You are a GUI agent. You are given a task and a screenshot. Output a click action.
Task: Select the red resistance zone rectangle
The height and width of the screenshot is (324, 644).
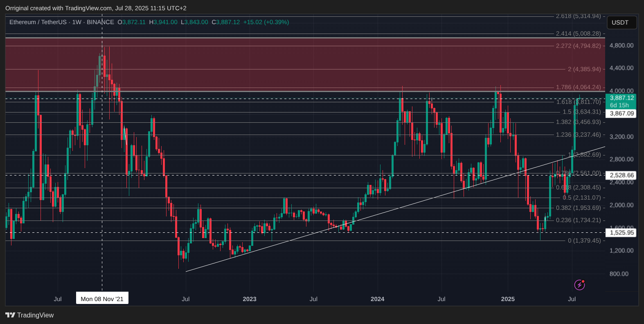tap(305, 64)
